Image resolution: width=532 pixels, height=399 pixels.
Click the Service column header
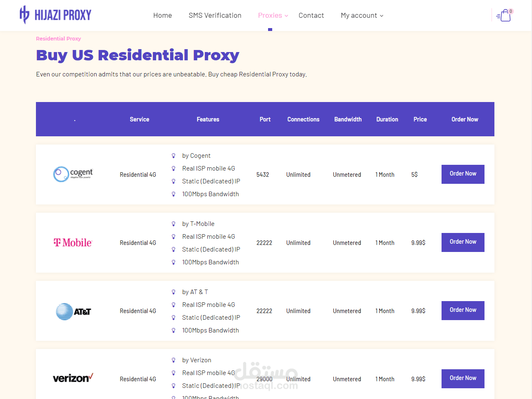tap(140, 119)
